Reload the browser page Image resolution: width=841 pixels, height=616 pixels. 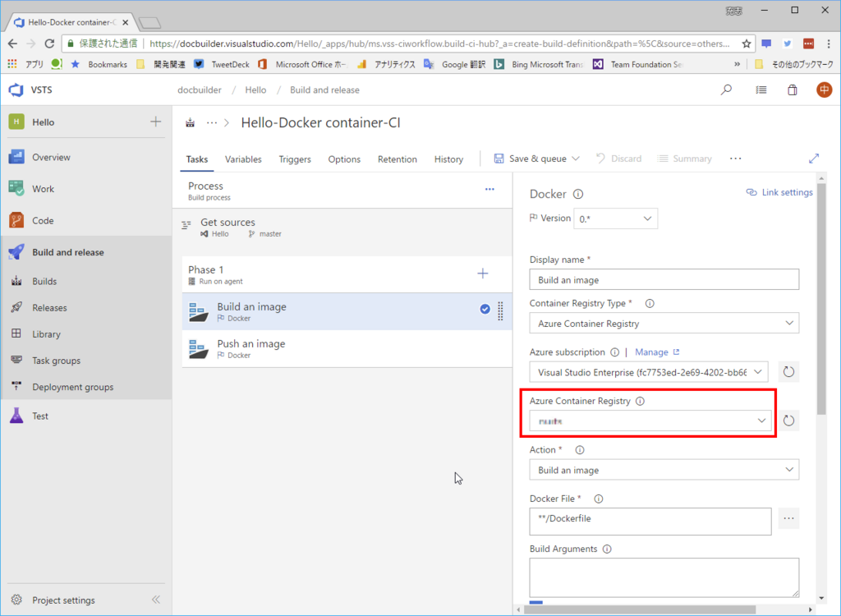click(x=49, y=44)
